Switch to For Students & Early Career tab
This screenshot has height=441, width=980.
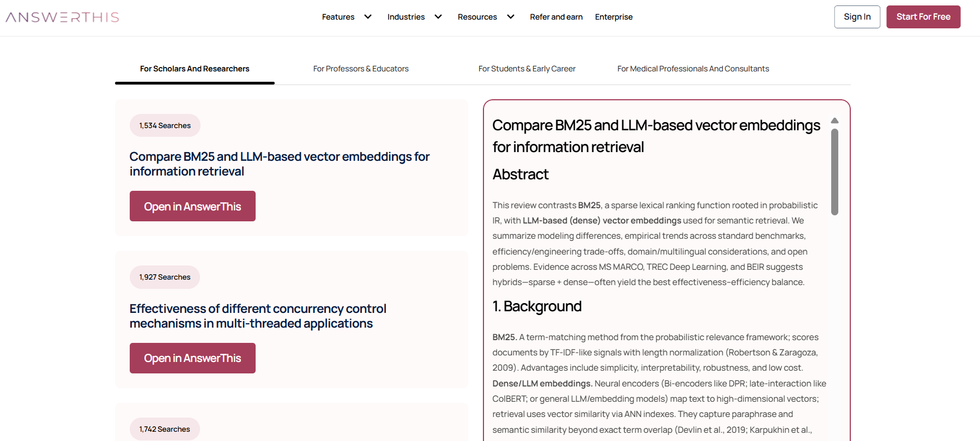[527, 69]
